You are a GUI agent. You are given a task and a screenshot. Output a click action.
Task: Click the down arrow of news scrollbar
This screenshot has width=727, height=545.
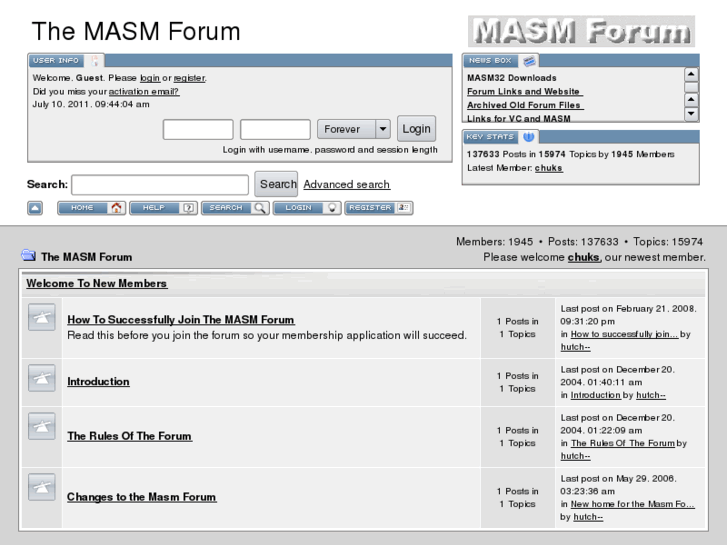coord(691,113)
